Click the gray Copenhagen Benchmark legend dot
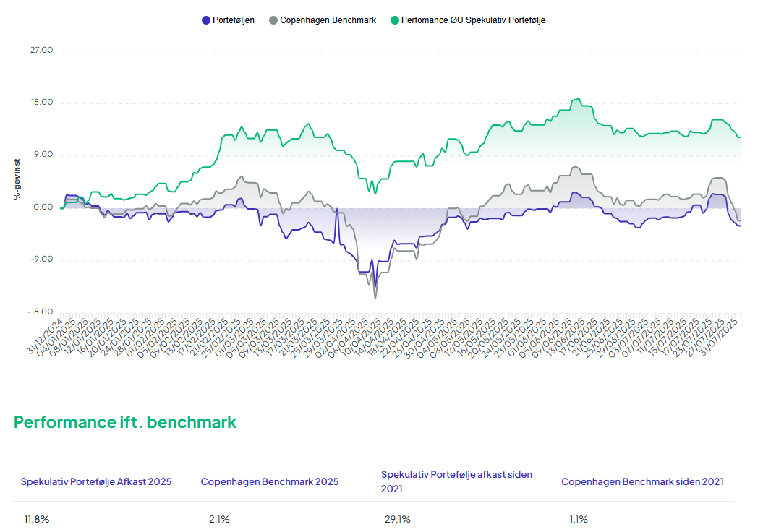The height and width of the screenshot is (532, 763). (x=273, y=20)
